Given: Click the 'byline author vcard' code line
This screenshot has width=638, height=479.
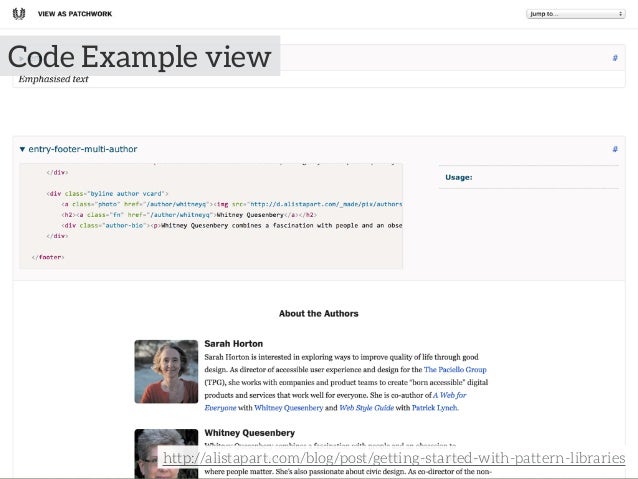Looking at the screenshot, I should pos(107,194).
